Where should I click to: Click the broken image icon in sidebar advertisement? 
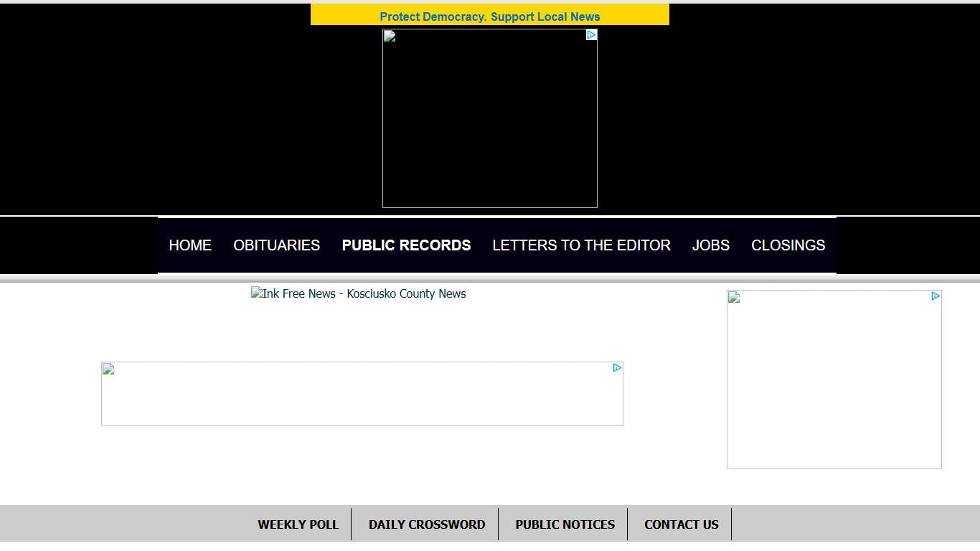point(732,297)
